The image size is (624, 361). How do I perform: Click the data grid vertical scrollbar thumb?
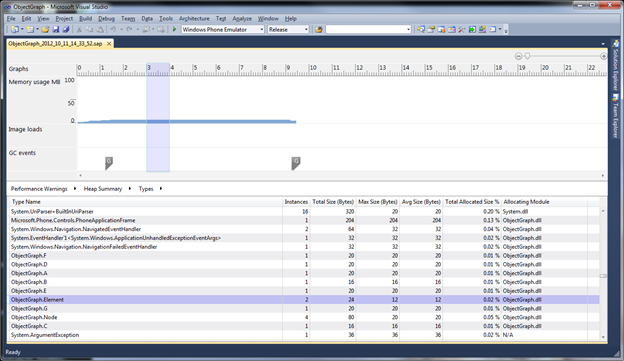pyautogui.click(x=603, y=276)
